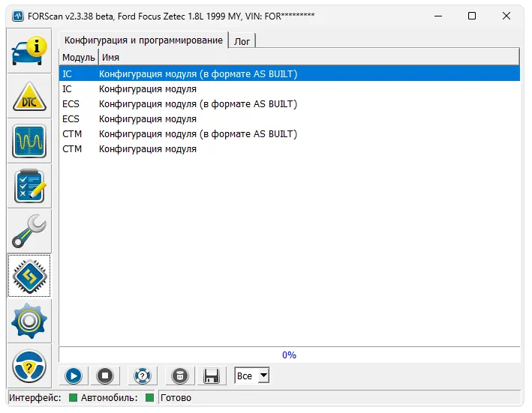Viewport: 532px width, 413px height.
Task: Select CTM 'Конфигурация модуля (в формате AS BUILT)' row
Action: [290, 134]
